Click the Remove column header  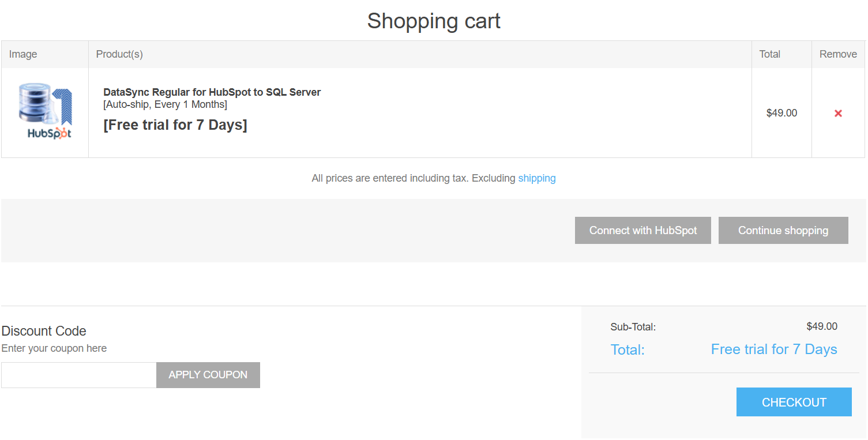tap(838, 54)
